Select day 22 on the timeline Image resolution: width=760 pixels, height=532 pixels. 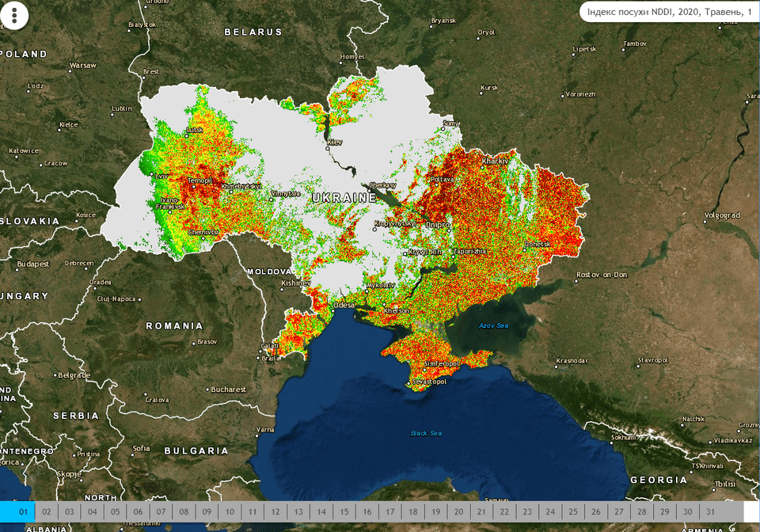click(504, 511)
